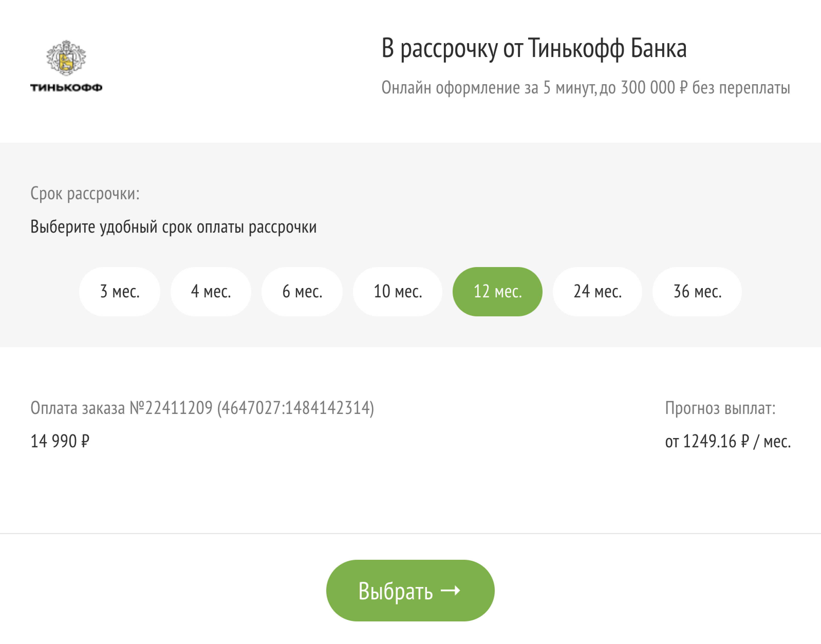The image size is (821, 644).
Task: Set installment term to 24 мес.
Action: 597,291
